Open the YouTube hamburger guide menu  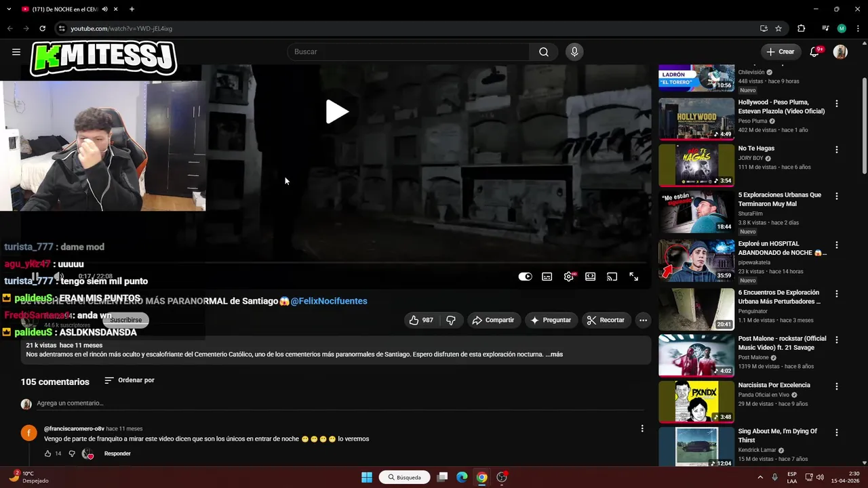pyautogui.click(x=16, y=52)
